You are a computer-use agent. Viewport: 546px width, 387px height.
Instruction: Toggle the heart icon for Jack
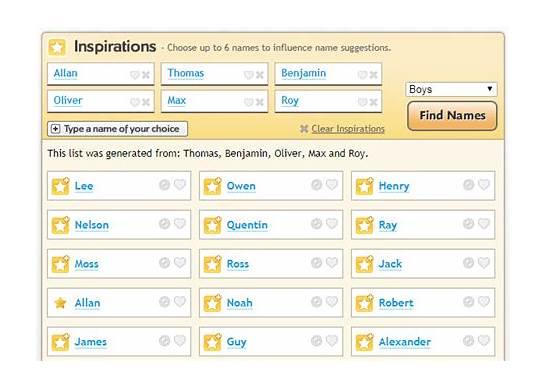coord(484,262)
